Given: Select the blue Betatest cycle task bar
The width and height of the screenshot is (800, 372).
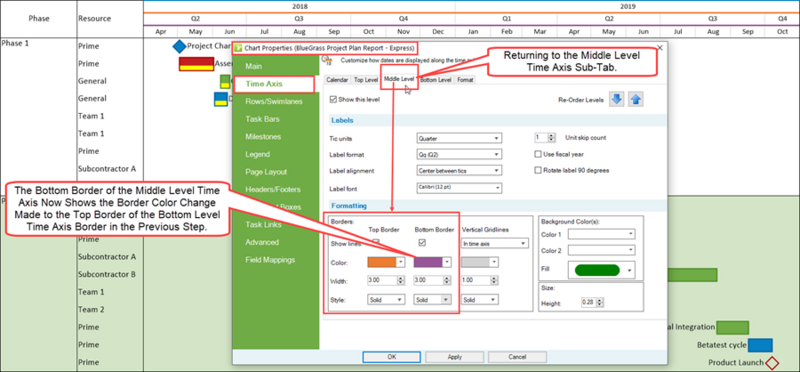Looking at the screenshot, I should click(x=760, y=345).
